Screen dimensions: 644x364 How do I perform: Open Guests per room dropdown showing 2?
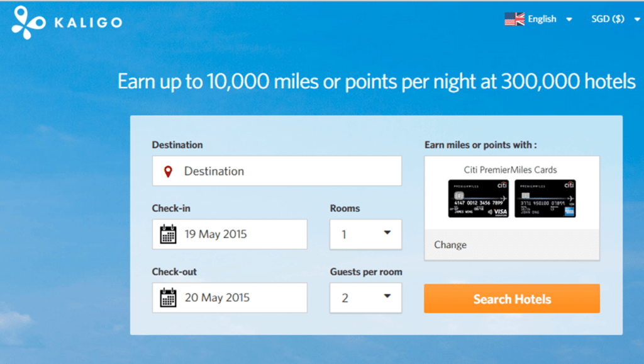pyautogui.click(x=365, y=297)
